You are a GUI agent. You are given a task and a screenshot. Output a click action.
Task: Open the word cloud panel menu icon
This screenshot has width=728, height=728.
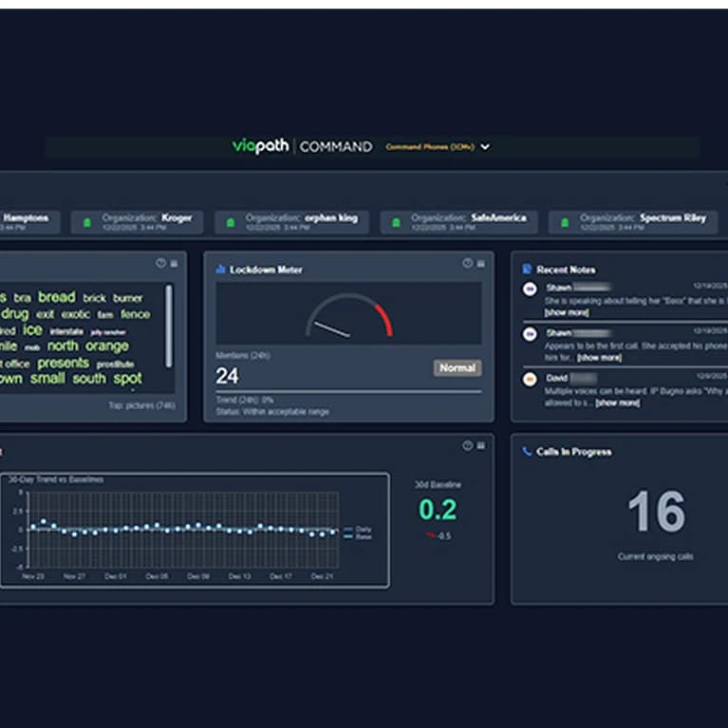click(174, 263)
